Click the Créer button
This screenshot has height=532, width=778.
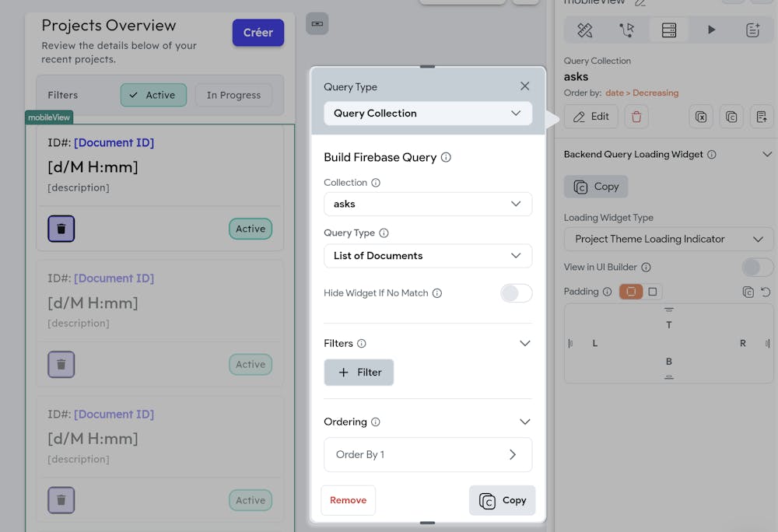258,33
